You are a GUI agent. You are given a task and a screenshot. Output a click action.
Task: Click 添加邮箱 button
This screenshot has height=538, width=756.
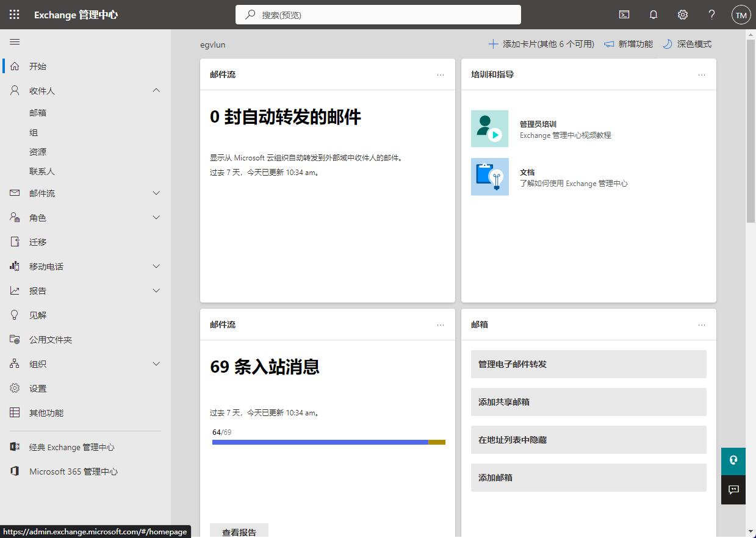[588, 478]
